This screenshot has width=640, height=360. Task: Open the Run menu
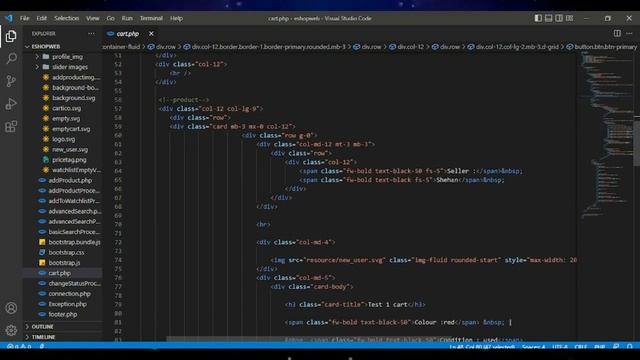pyautogui.click(x=127, y=18)
